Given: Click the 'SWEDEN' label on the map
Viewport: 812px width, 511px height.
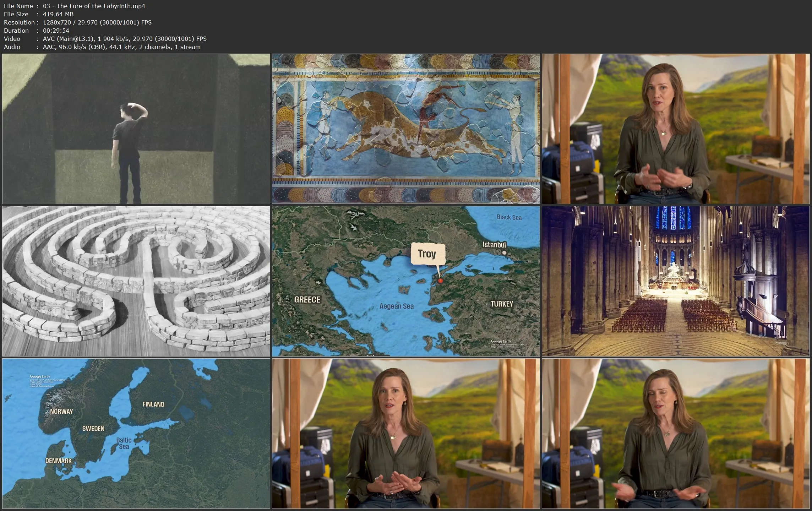Looking at the screenshot, I should 93,429.
